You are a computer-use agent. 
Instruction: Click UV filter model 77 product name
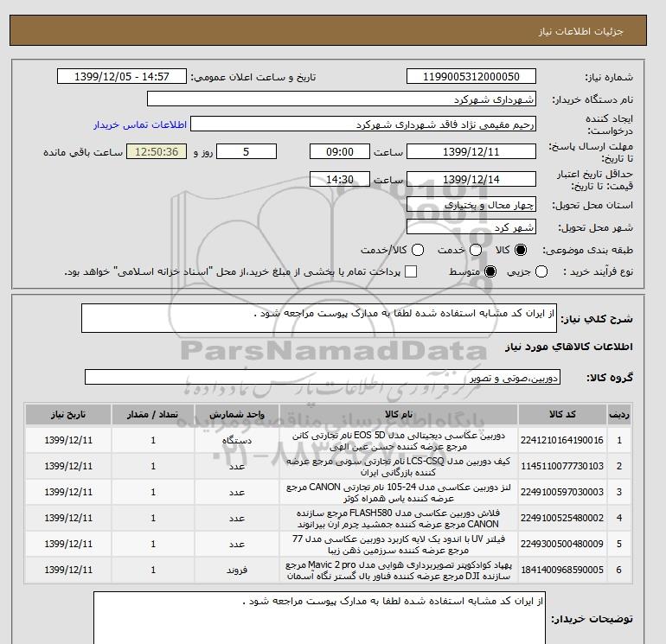[x=399, y=545]
